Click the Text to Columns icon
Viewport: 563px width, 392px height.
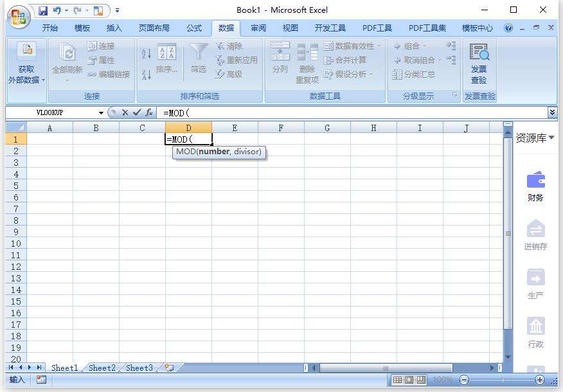click(280, 51)
